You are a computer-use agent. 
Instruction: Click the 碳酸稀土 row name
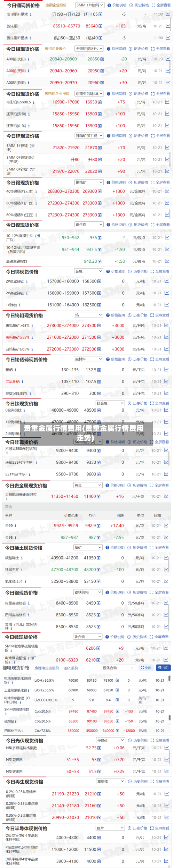click(x=12, y=558)
